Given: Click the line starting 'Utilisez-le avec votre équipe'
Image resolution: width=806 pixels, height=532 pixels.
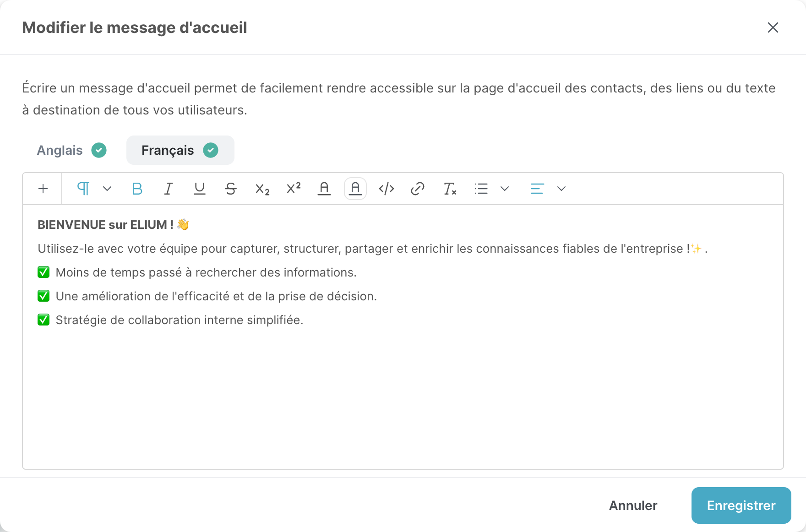Looking at the screenshot, I should coord(373,249).
